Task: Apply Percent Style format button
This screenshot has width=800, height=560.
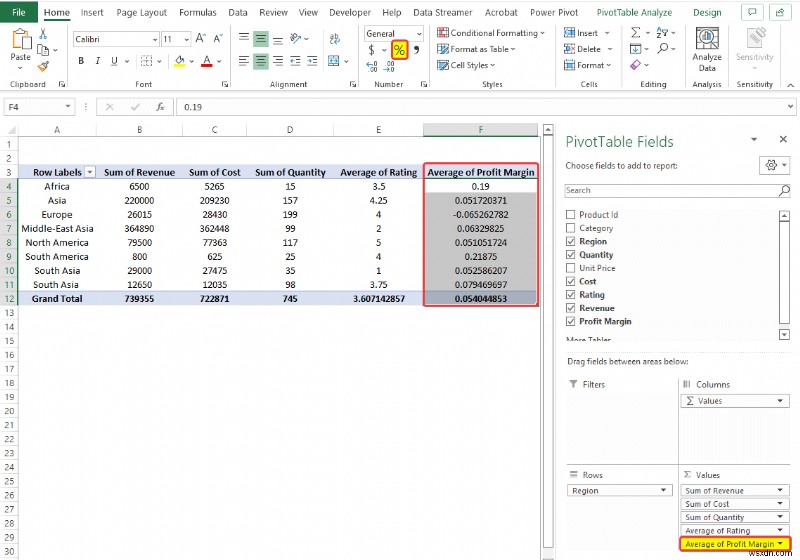Action: pos(399,49)
